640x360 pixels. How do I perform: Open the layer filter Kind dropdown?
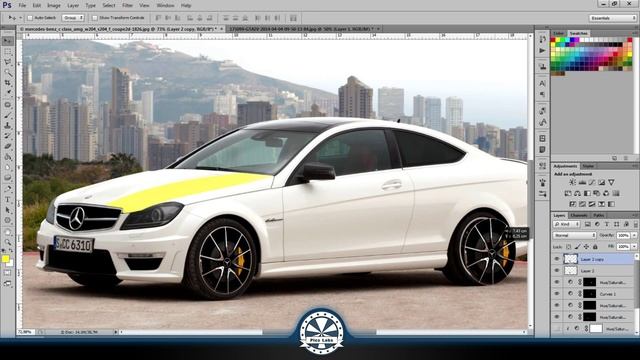click(567, 224)
